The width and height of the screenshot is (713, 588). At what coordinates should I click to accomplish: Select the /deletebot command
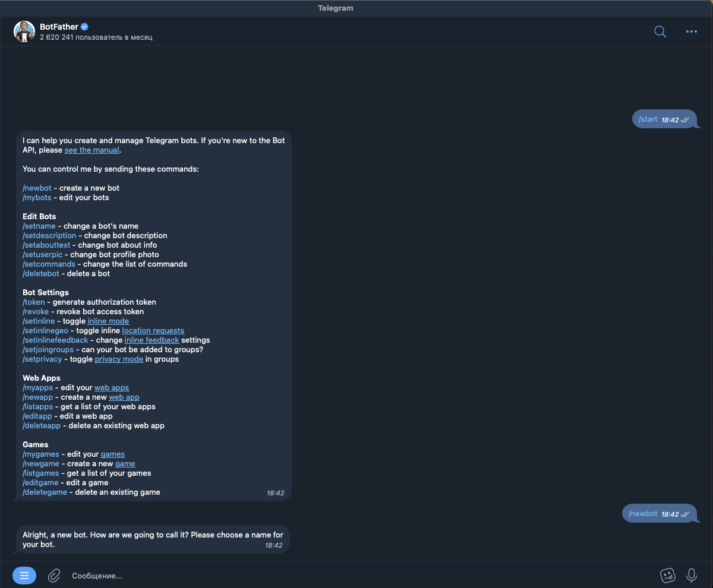pos(41,274)
